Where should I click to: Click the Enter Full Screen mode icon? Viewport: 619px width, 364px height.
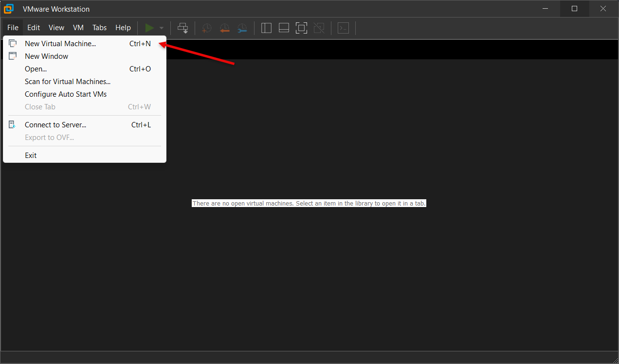coord(301,28)
